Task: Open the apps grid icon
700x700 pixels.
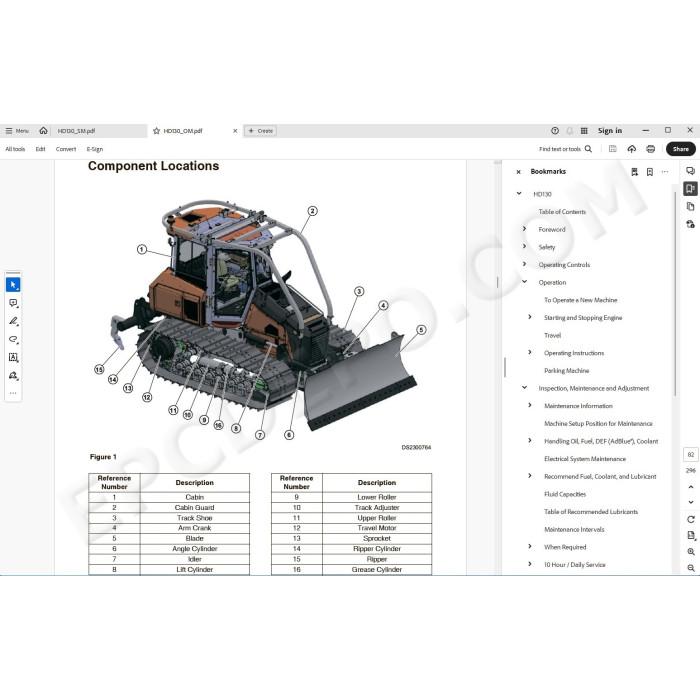Action: point(584,131)
